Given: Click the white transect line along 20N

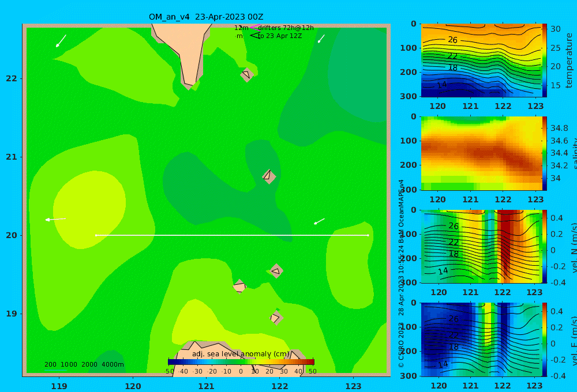Looking at the screenshot, I should (232, 235).
